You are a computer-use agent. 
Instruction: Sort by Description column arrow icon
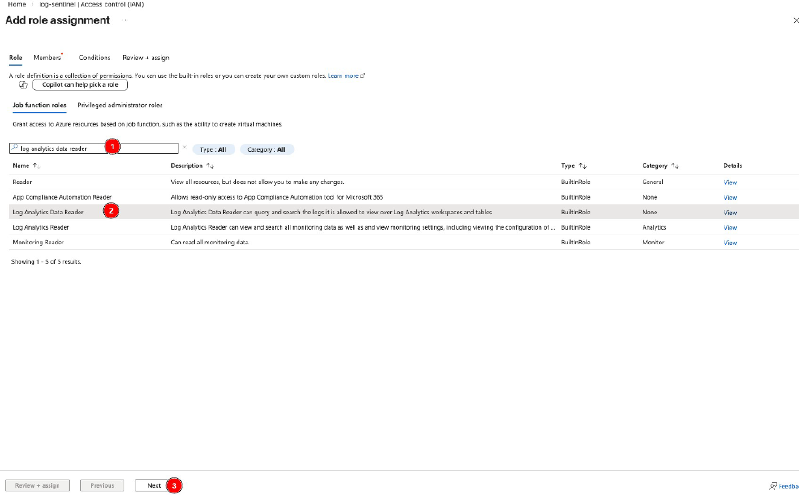pos(210,165)
